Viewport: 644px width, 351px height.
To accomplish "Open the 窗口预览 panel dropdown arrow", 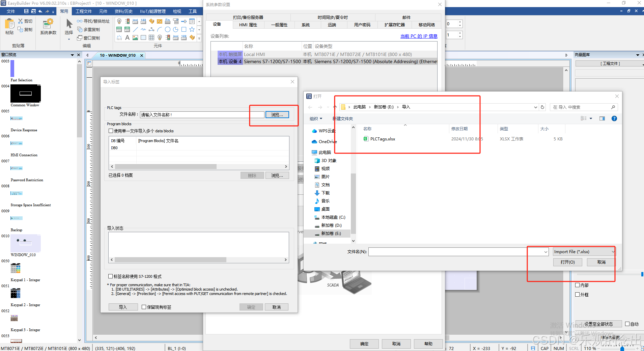I will tap(72, 55).
